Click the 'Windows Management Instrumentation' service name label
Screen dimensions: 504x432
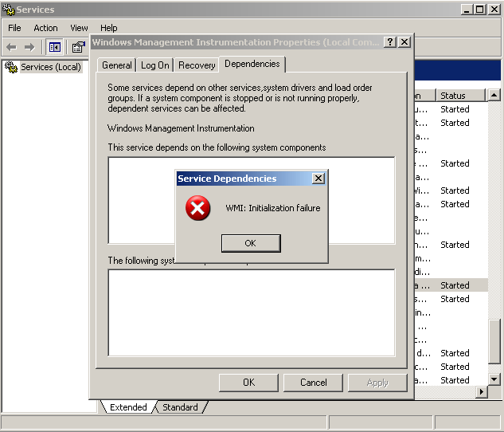click(181, 128)
